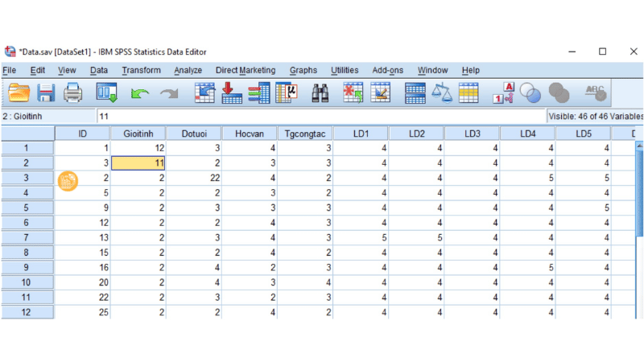Screen dimensions: 644x362
Task: Save the data file with disk icon
Action: pyautogui.click(x=46, y=93)
